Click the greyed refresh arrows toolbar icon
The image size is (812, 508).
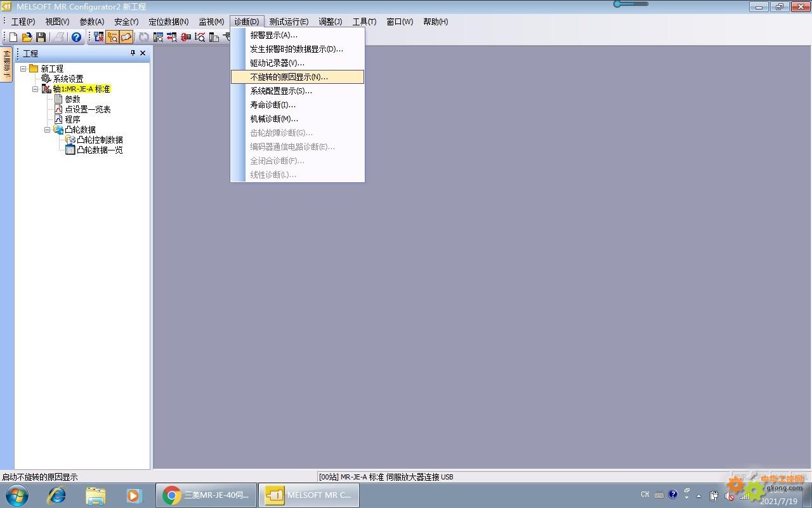(144, 37)
